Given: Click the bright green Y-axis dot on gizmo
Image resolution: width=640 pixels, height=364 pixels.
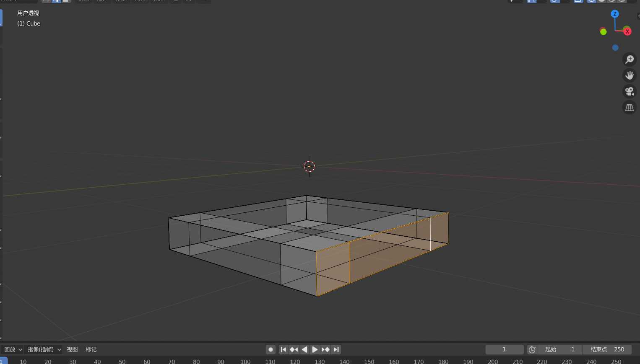Looking at the screenshot, I should pos(603,32).
